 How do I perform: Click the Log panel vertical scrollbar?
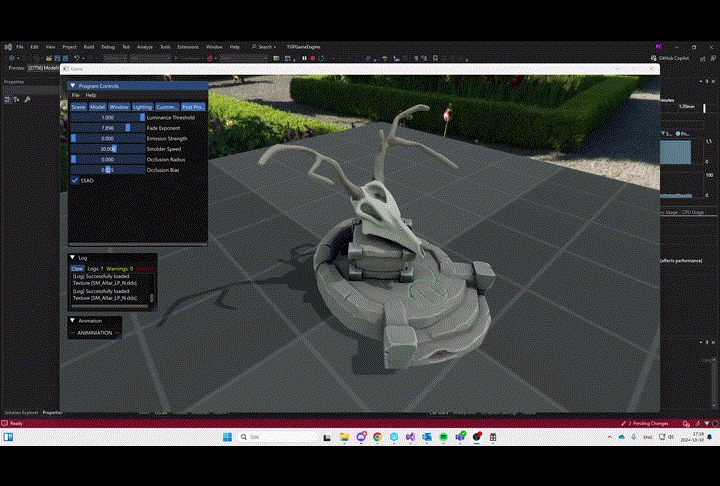click(152, 298)
